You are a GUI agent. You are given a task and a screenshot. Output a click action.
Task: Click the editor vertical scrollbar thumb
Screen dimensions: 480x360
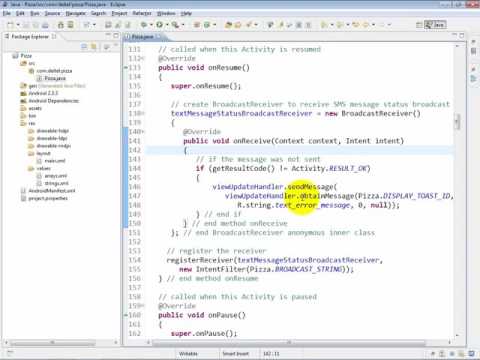point(458,121)
